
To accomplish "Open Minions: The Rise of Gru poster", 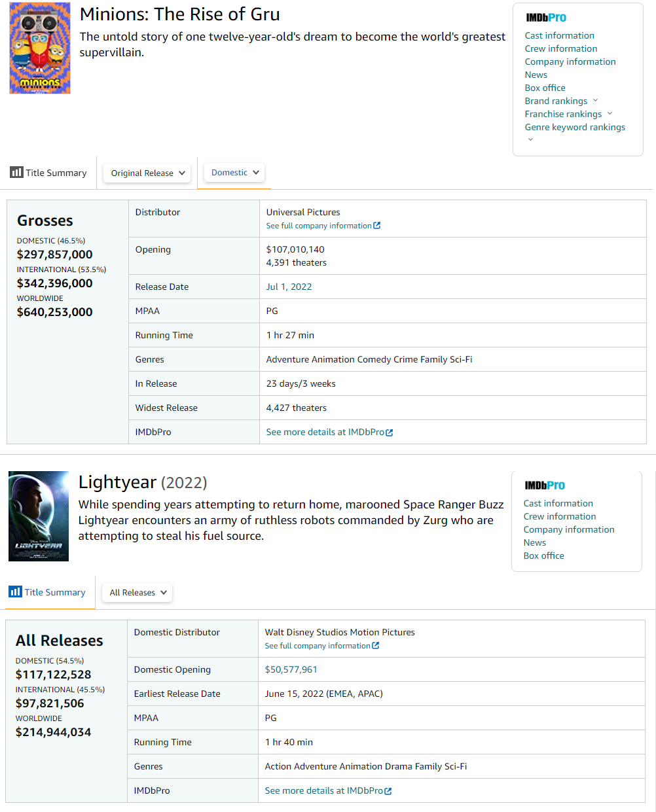I will [40, 48].
